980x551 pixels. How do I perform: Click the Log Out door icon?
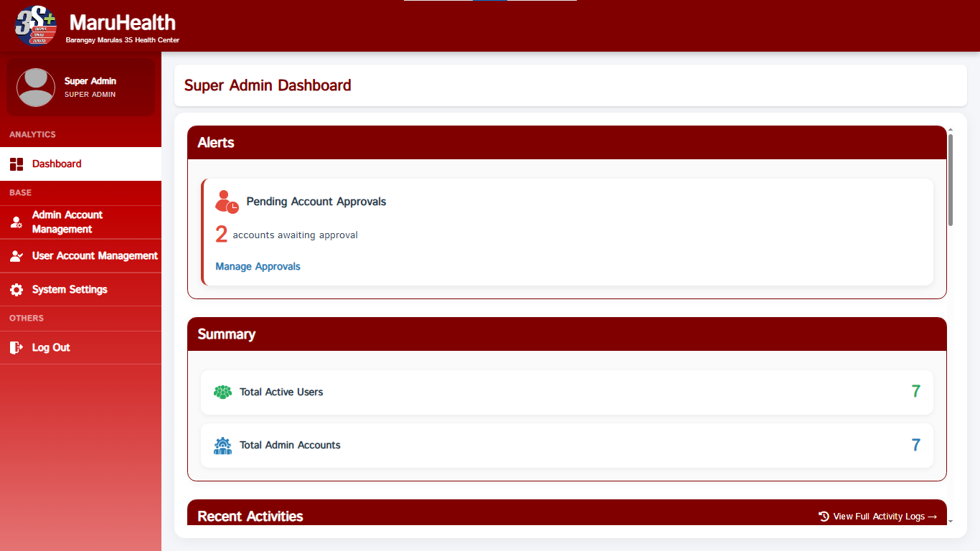coord(17,348)
